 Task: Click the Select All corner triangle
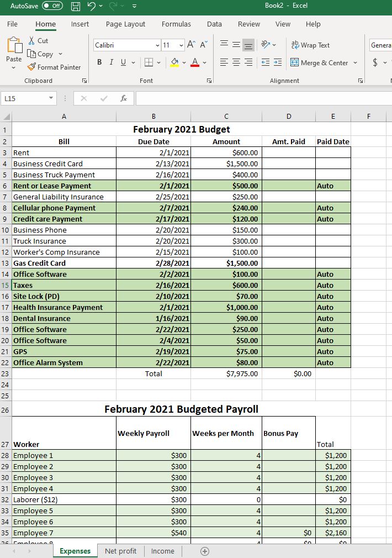coord(7,117)
